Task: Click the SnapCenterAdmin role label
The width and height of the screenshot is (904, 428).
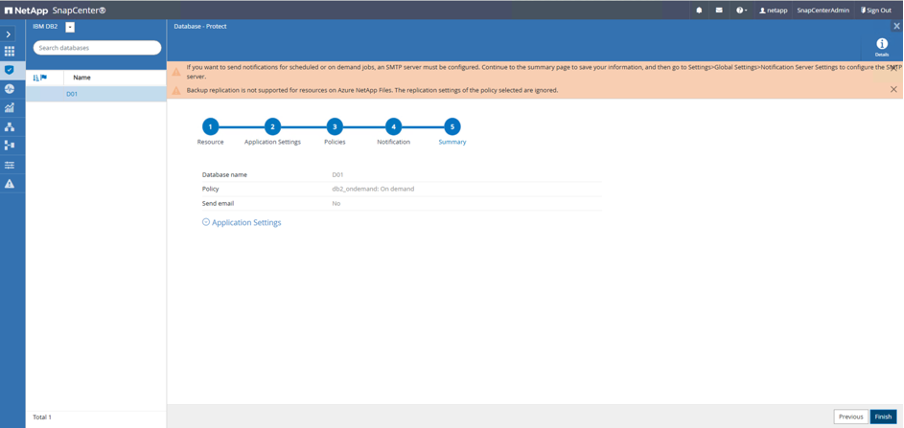Action: (824, 10)
